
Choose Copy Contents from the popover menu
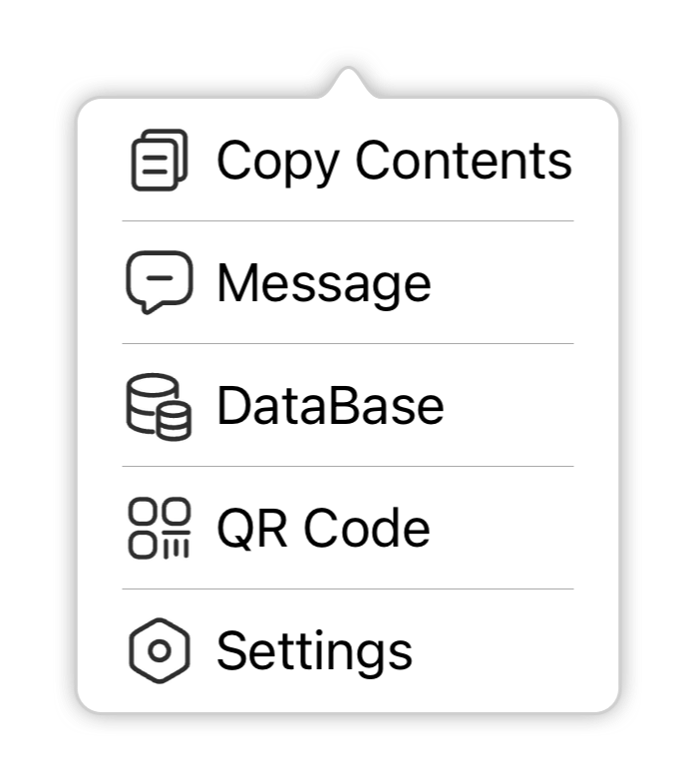pos(348,160)
